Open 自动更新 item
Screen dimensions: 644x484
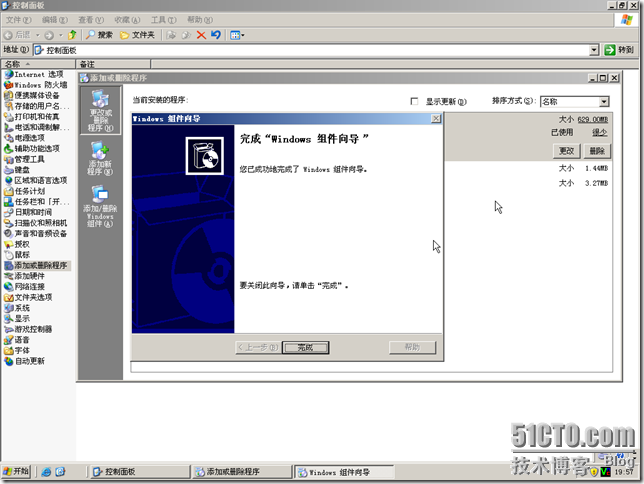pos(25,362)
